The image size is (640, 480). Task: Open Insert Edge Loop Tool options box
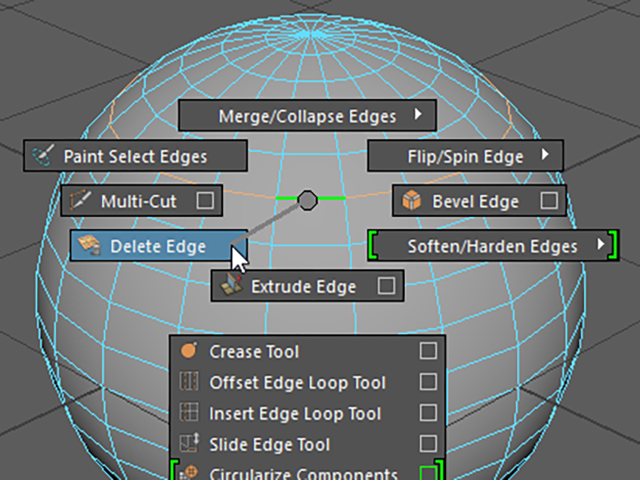click(x=428, y=413)
